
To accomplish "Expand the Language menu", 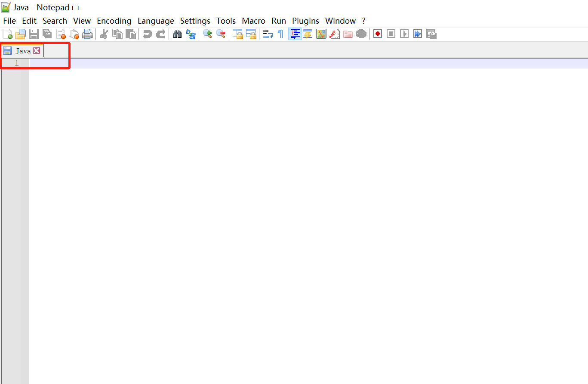I will tap(156, 21).
